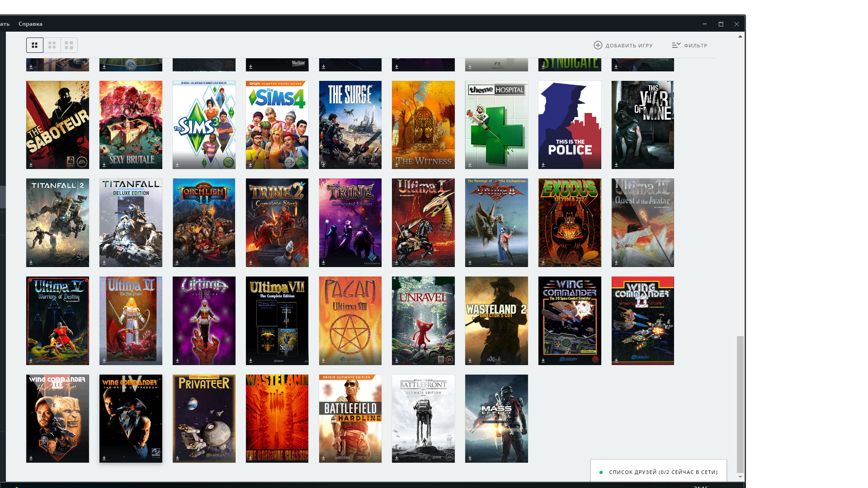This screenshot has height=488, width=868.
Task: Select The Surge game cover
Action: tap(350, 125)
